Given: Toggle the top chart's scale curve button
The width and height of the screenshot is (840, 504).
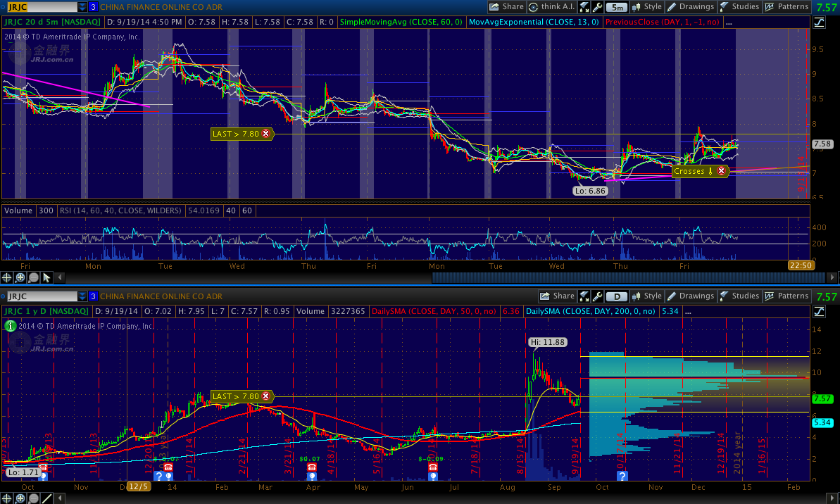Looking at the screenshot, I should [x=820, y=23].
